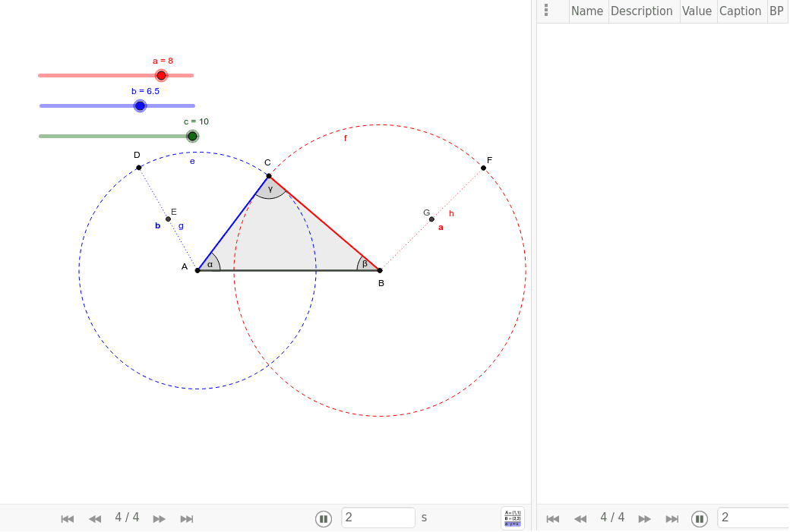Step forward in the protocol panel navigation
790x532 pixels.
(x=644, y=519)
